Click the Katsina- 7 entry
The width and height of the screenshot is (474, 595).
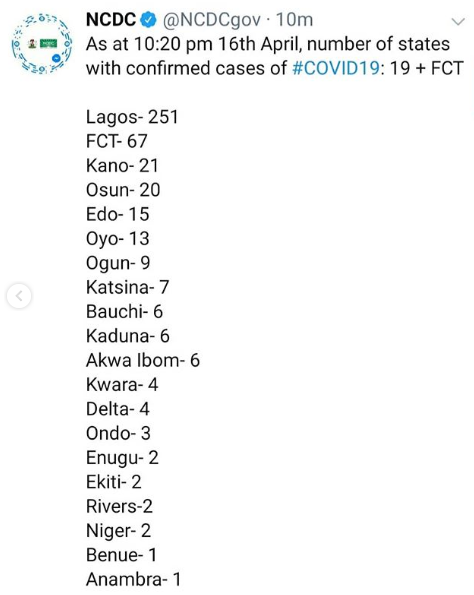(128, 287)
